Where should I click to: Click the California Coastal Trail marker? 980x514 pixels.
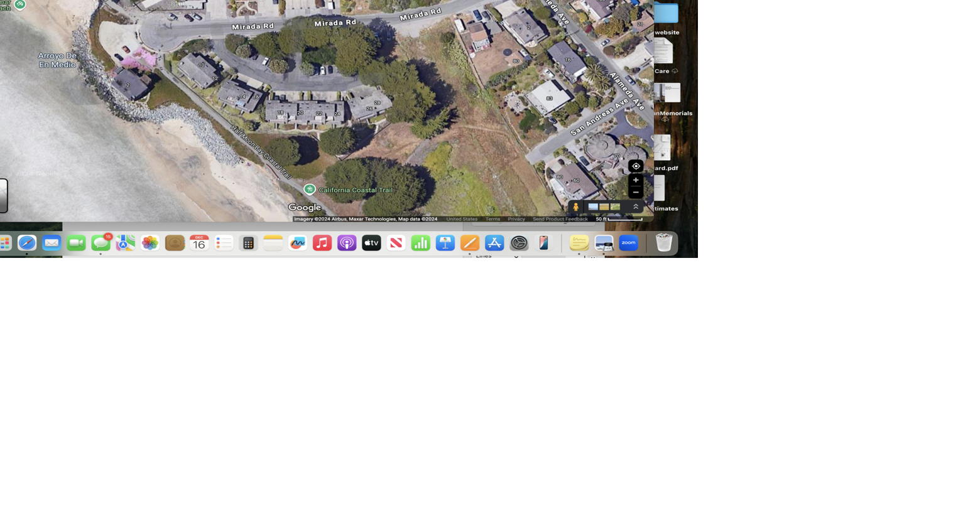coord(310,190)
